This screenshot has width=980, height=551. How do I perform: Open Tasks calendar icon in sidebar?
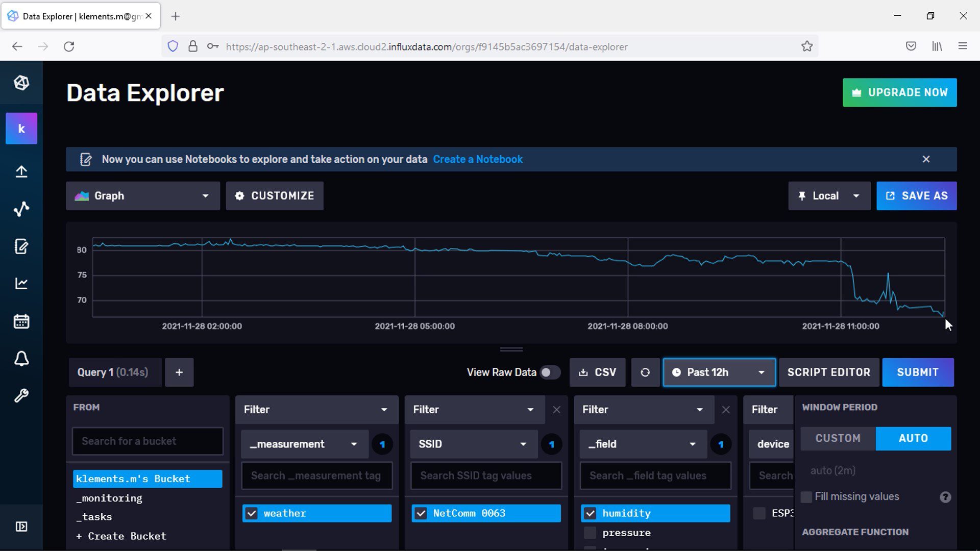[x=21, y=321]
